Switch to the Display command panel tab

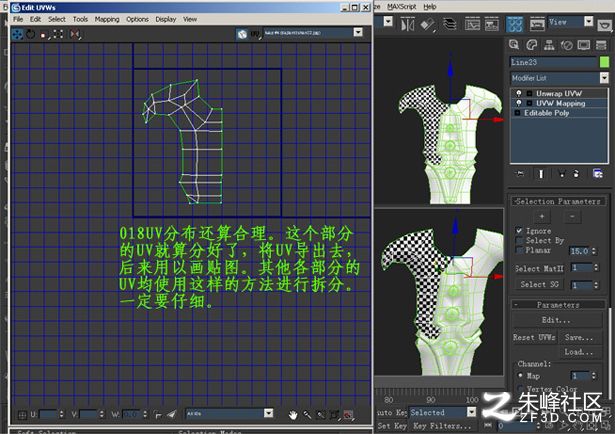[x=584, y=45]
